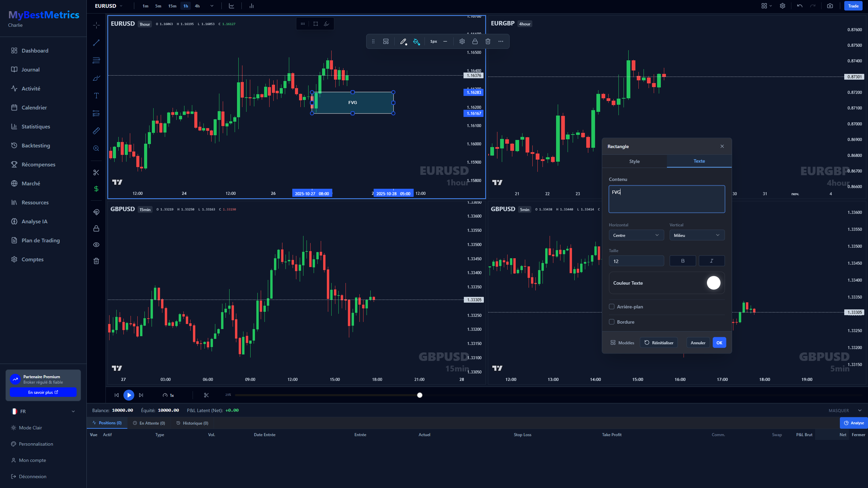Open the Horizontal Centre dropdown

[636, 235]
